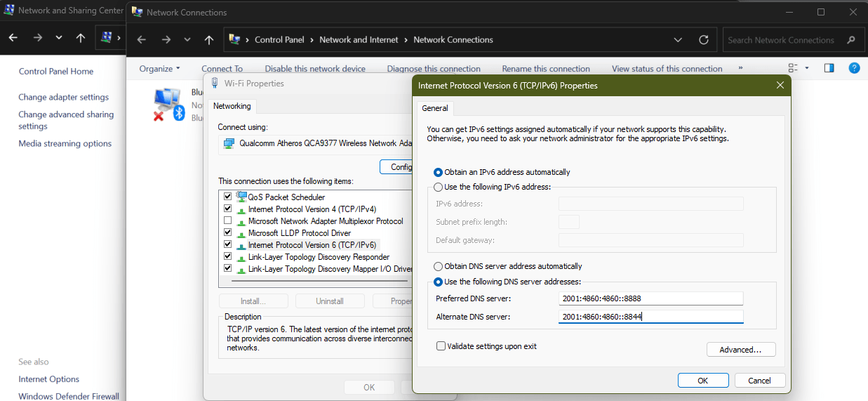The width and height of the screenshot is (868, 401).
Task: Click the Configure button for the adapter
Action: (x=396, y=167)
